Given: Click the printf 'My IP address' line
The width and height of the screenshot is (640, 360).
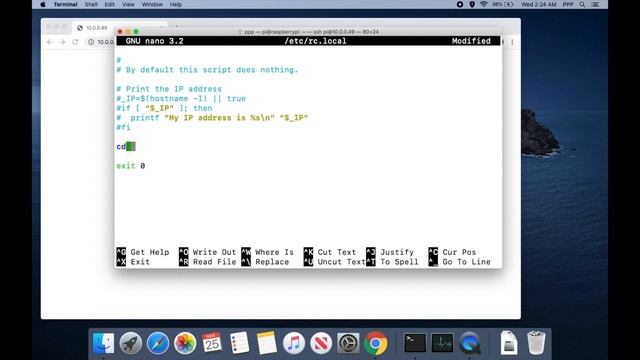Looking at the screenshot, I should (x=212, y=118).
